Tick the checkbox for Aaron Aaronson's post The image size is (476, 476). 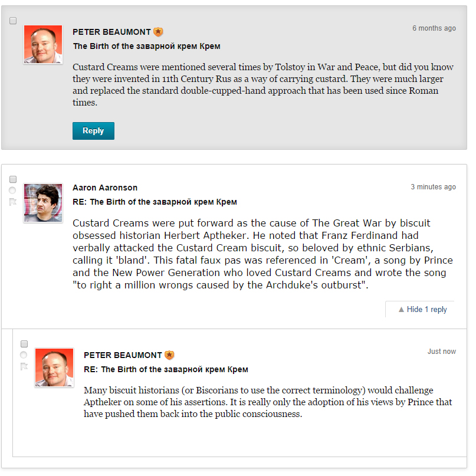13,179
